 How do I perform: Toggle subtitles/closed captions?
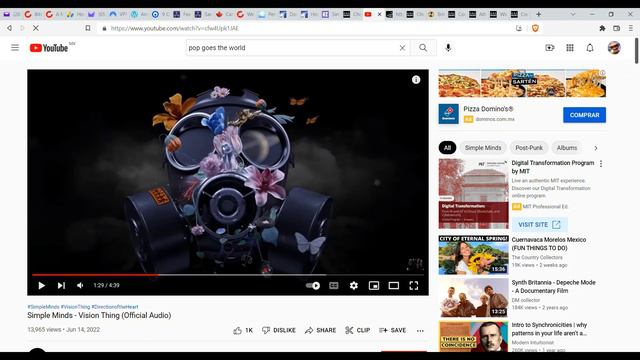pos(333,285)
